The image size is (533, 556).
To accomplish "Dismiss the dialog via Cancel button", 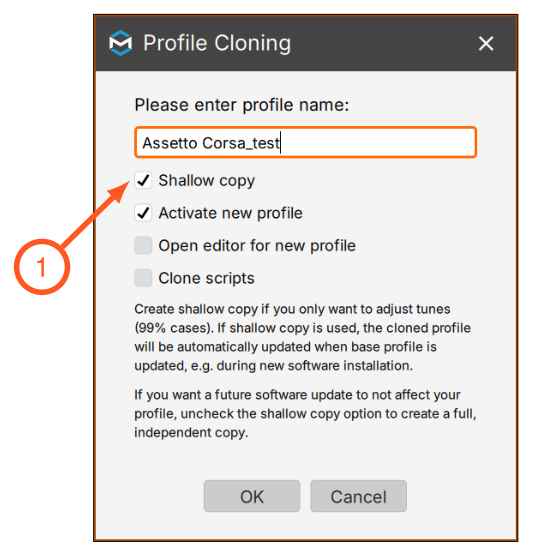I will (359, 496).
